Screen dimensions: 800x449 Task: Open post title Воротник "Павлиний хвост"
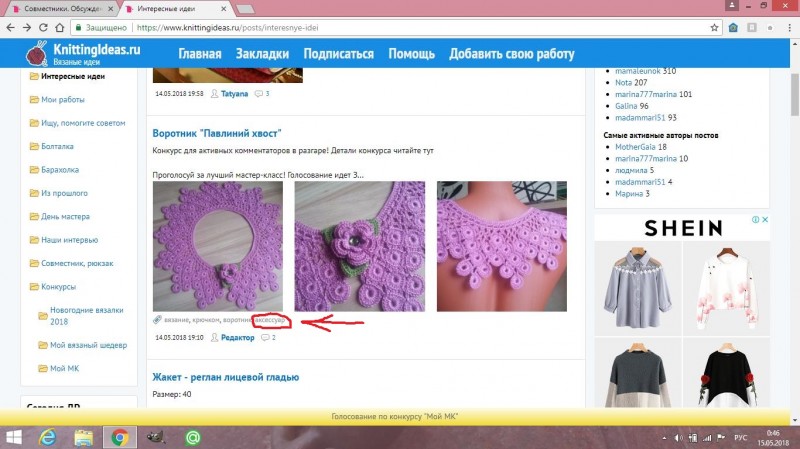pyautogui.click(x=217, y=133)
